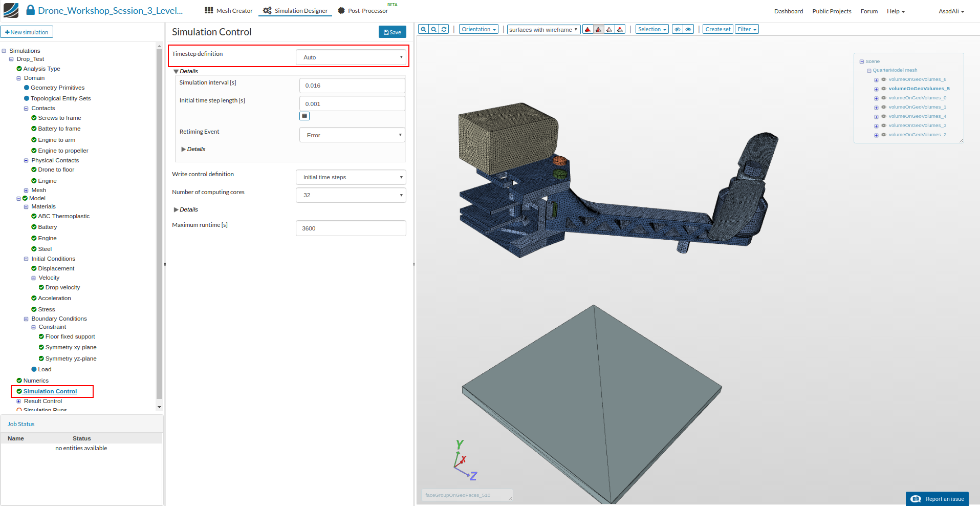Toggle visibility of volumeOnGeoVolumes_6
Image resolution: width=980 pixels, height=506 pixels.
pyautogui.click(x=884, y=79)
